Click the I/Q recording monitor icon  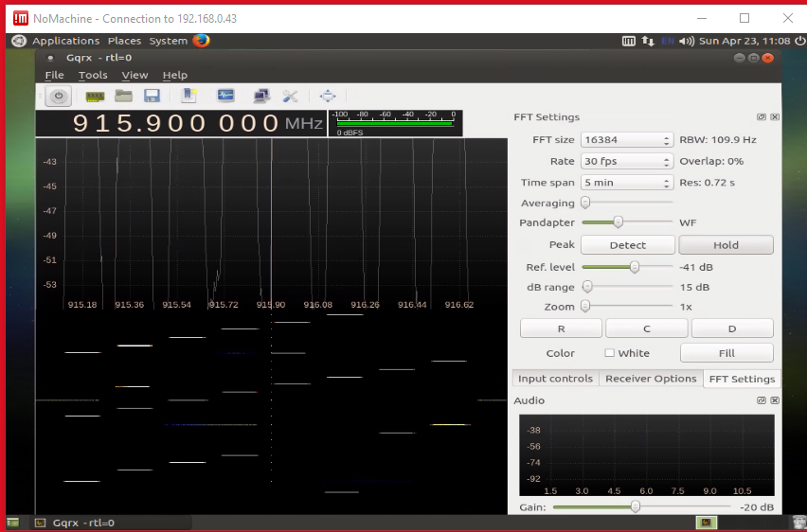pyautogui.click(x=225, y=96)
